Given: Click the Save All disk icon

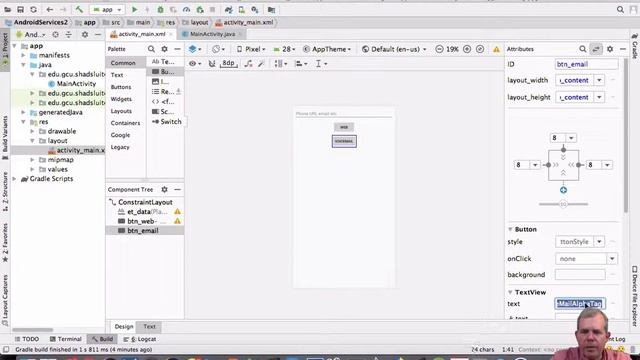Looking at the screenshot, I should (x=20, y=9).
